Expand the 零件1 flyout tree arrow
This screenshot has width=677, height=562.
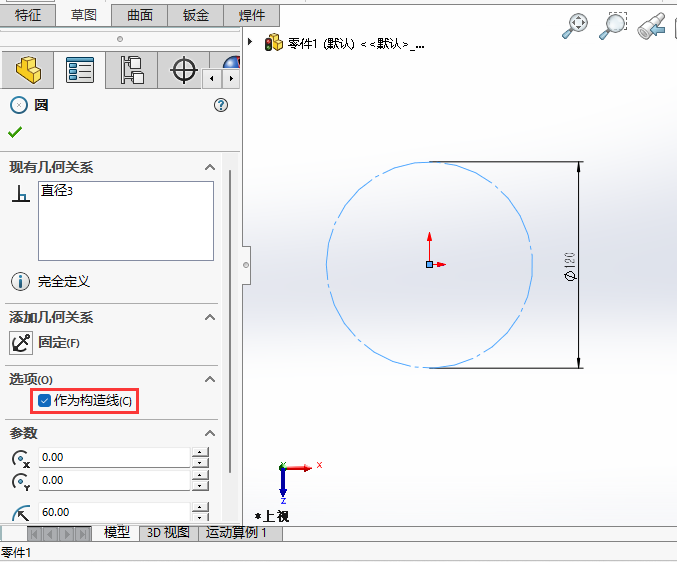coord(250,42)
